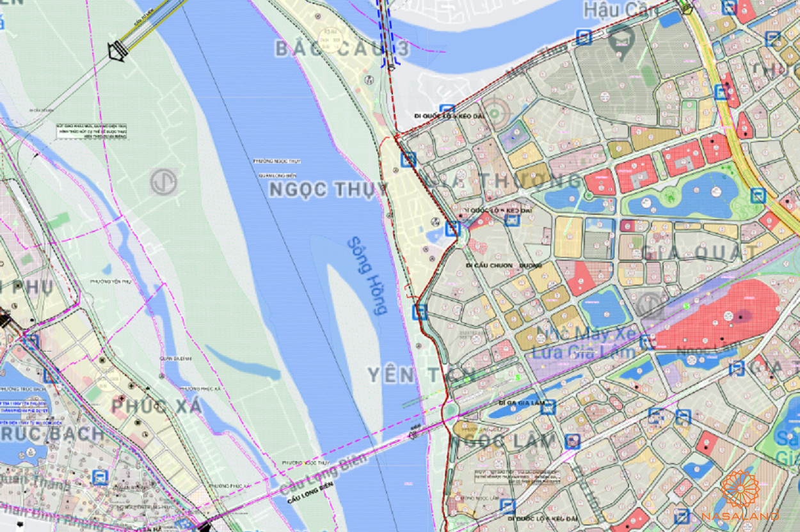The image size is (800, 532).
Task: Select the NGỌC THỤY ward label
Action: [328, 189]
